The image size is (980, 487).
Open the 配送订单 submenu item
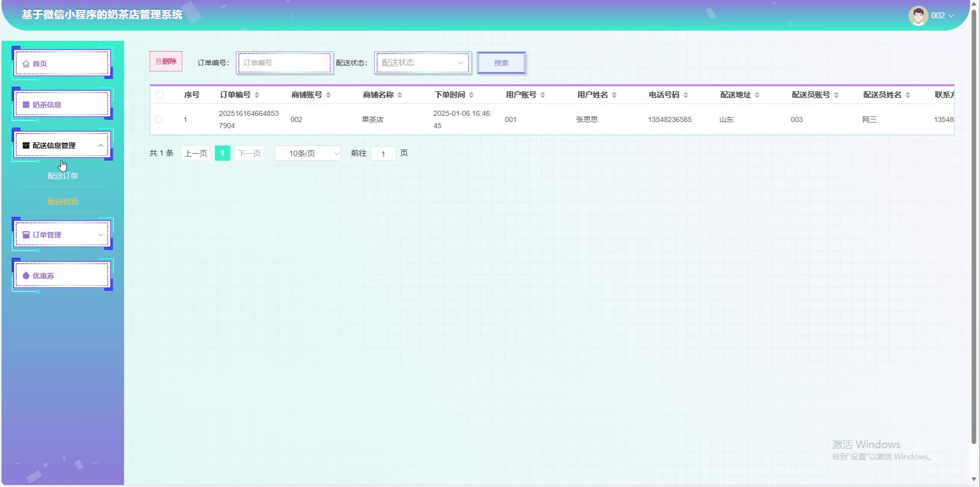tap(63, 176)
